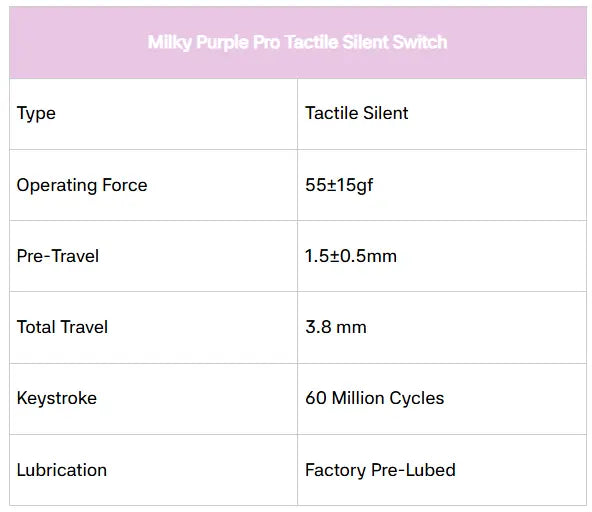The width and height of the screenshot is (592, 512).
Task: Click the Milky Purple Pro Tactile Silent Switch header
Action: pyautogui.click(x=297, y=42)
